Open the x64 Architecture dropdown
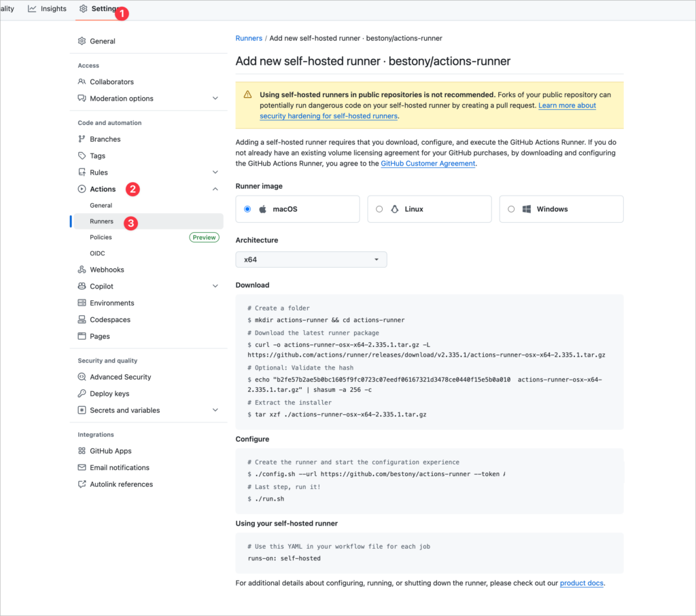This screenshot has height=616, width=696. point(311,259)
